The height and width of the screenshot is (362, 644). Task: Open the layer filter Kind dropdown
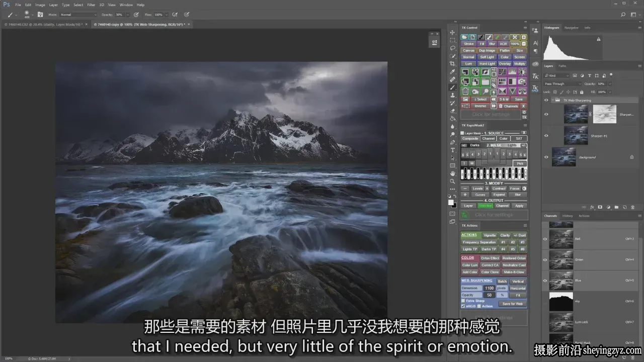(x=556, y=75)
